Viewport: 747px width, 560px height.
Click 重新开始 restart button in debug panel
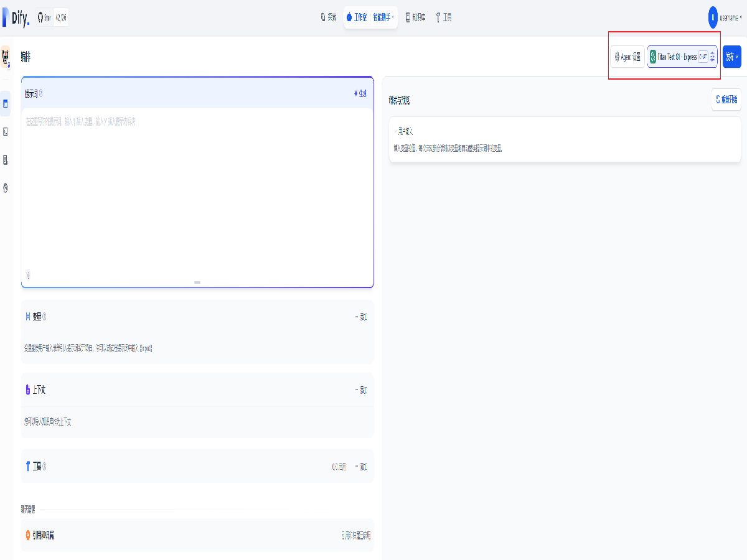[x=726, y=100]
